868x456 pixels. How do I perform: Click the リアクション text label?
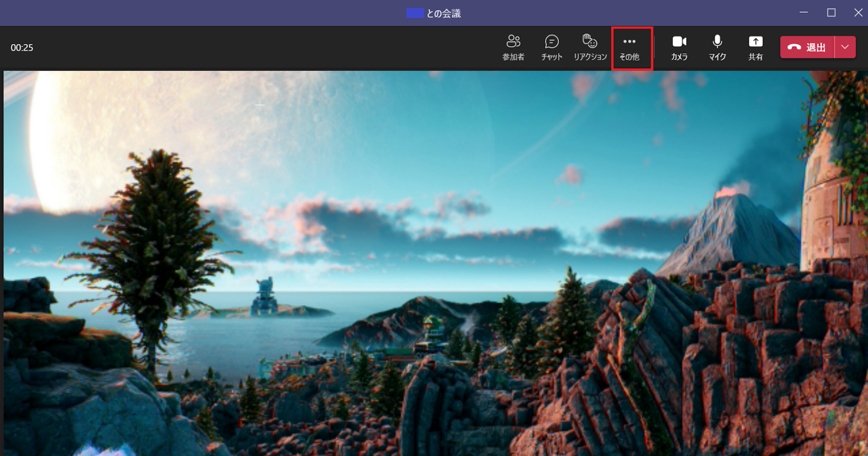590,57
